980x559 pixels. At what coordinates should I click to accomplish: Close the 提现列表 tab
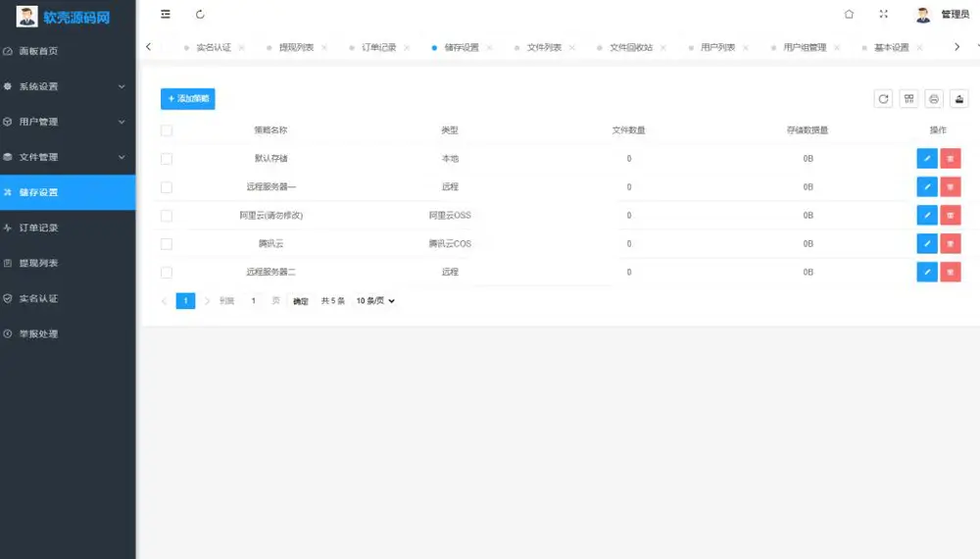[324, 47]
